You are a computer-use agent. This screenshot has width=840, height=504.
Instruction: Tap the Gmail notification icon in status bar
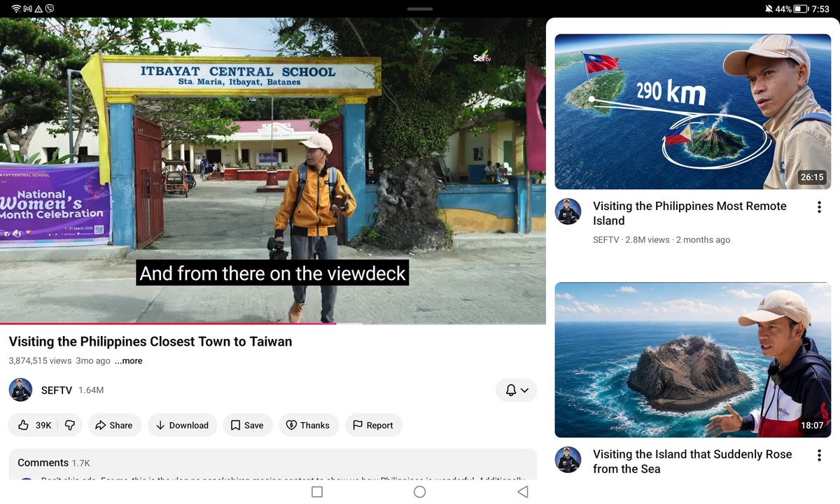click(x=27, y=8)
